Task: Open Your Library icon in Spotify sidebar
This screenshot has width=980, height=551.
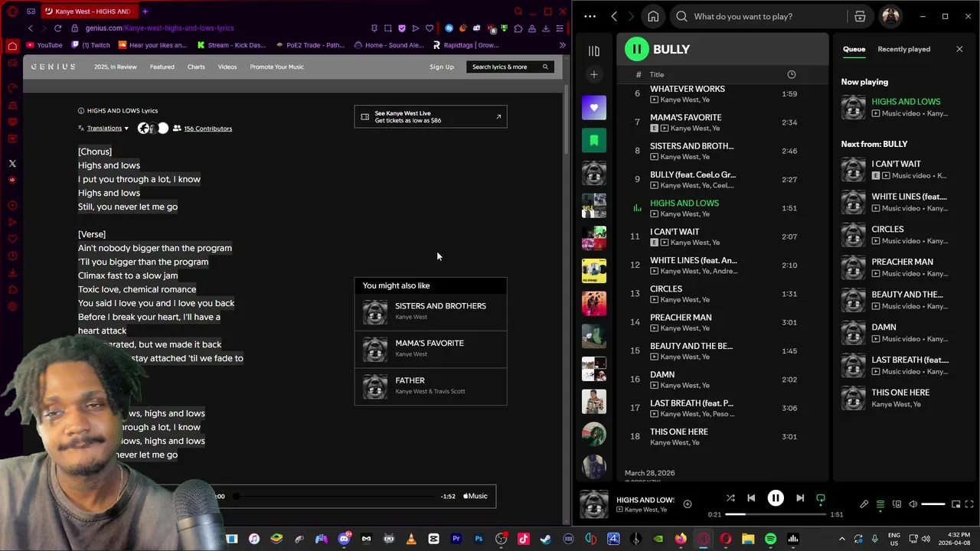Action: pos(593,51)
